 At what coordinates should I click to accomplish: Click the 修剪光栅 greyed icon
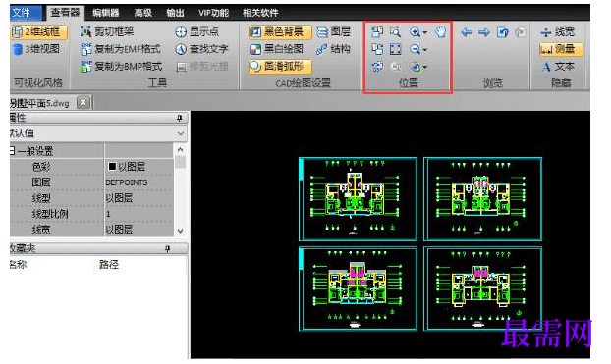coord(181,67)
